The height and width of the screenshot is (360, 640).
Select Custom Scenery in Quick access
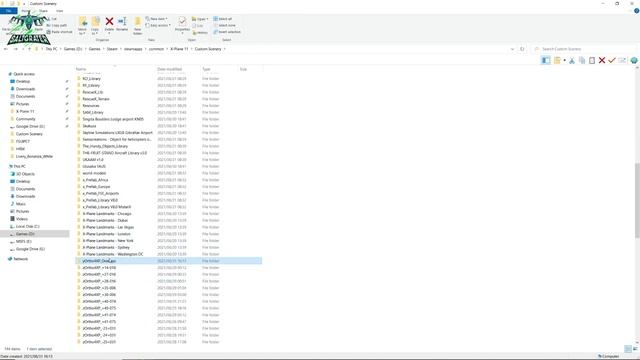[x=29, y=134]
